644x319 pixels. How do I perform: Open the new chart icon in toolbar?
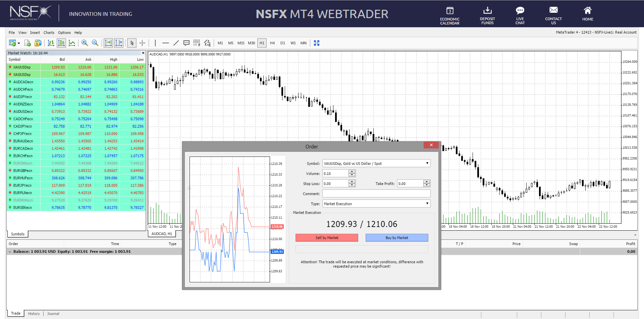[12, 43]
